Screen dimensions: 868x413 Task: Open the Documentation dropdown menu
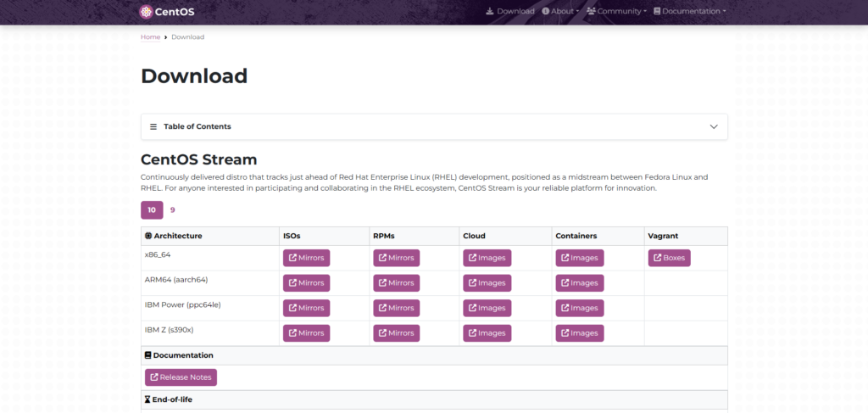(690, 11)
